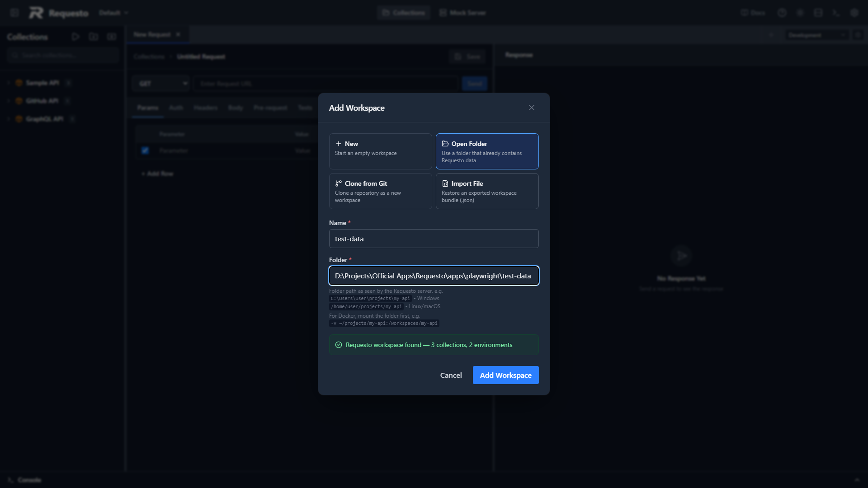The width and height of the screenshot is (868, 488).
Task: Click the Requesto logo icon
Action: point(36,13)
